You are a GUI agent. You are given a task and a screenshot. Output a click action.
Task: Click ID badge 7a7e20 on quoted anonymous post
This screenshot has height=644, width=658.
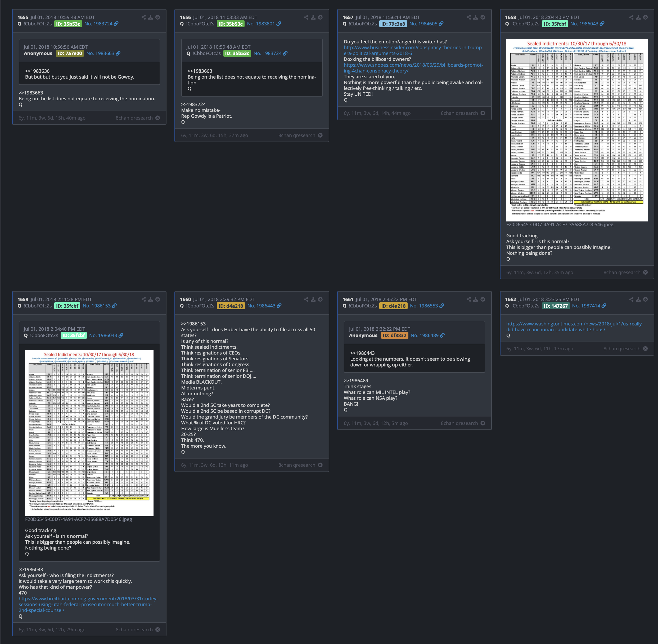70,53
